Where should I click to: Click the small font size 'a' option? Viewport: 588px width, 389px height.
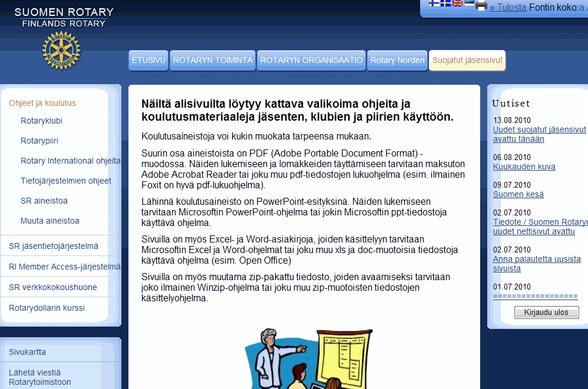(582, 7)
